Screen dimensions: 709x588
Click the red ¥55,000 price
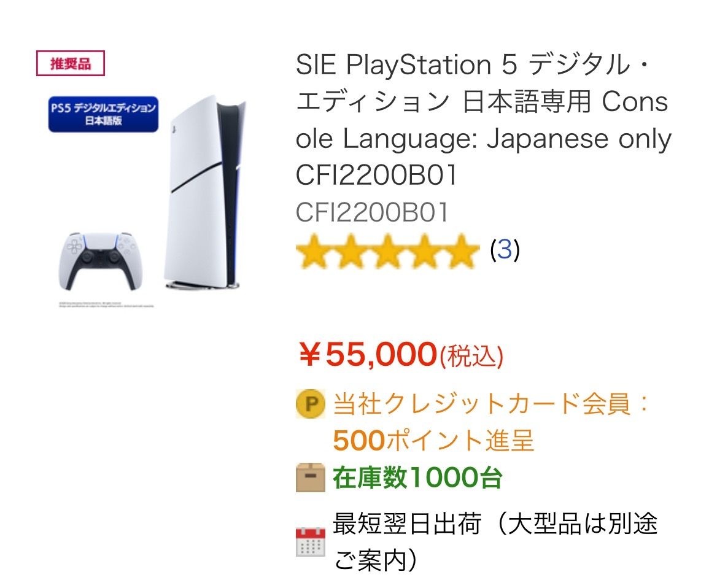coord(367,354)
